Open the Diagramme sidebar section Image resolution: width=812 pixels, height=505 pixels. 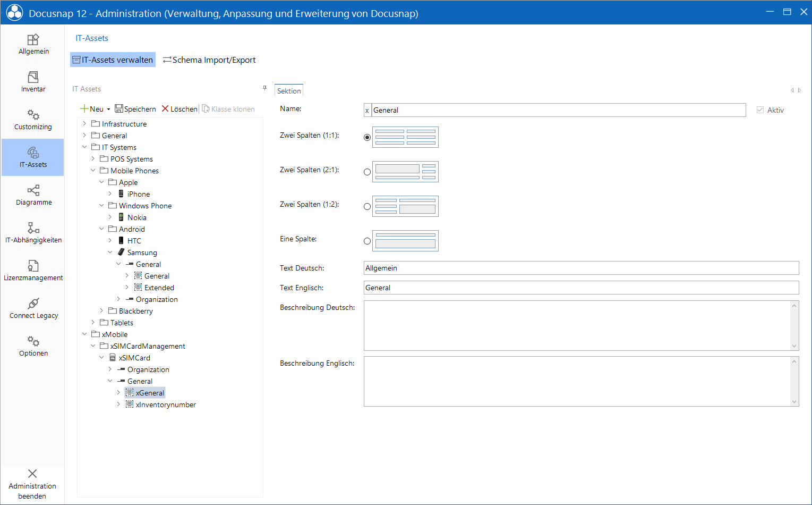pos(33,195)
